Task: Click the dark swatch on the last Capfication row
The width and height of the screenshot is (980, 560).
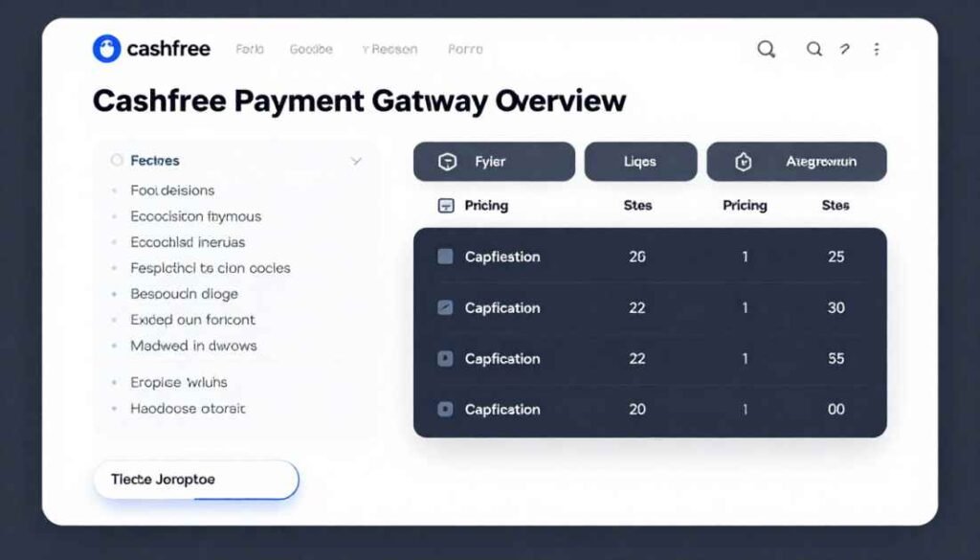Action: [444, 409]
